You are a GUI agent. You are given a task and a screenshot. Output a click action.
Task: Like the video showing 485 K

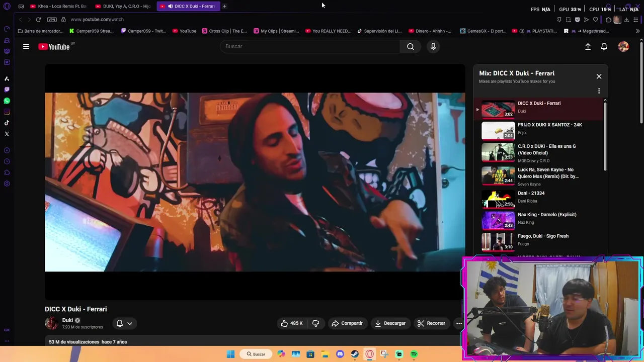292,323
